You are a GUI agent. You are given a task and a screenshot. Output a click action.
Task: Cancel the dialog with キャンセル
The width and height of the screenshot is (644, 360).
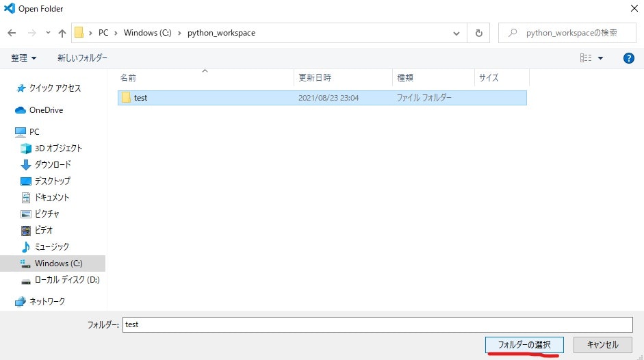click(602, 345)
